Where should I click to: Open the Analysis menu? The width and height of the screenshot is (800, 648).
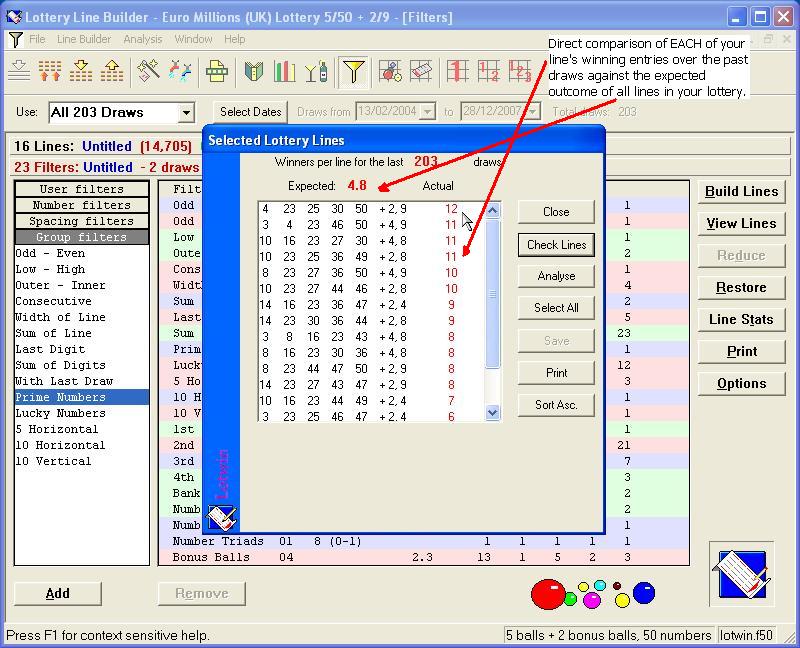click(x=142, y=39)
